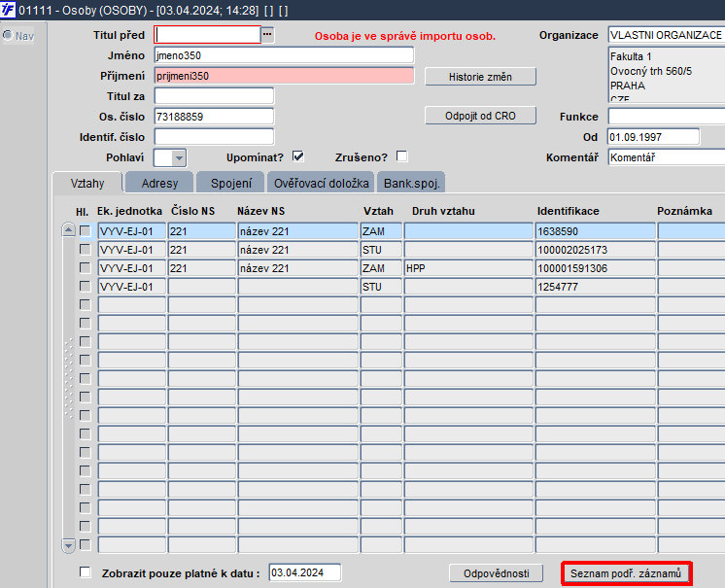Viewport: 725px width, 588px height.
Task: Open Seznam podř. záznamů button
Action: pyautogui.click(x=626, y=573)
